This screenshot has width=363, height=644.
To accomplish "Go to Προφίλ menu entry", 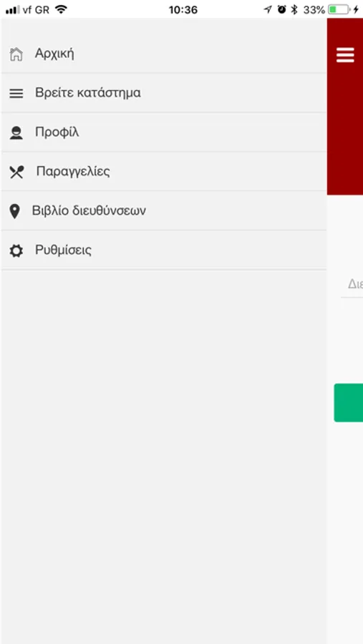I will point(164,132).
